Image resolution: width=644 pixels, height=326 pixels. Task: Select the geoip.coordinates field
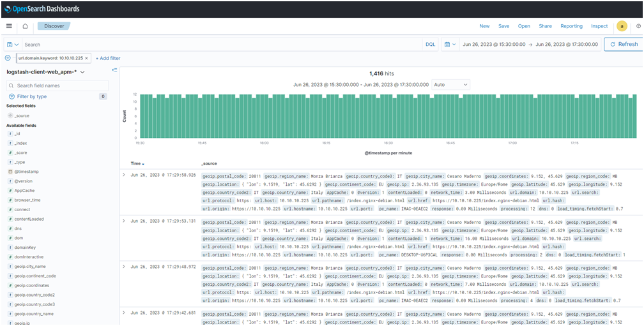[32, 285]
